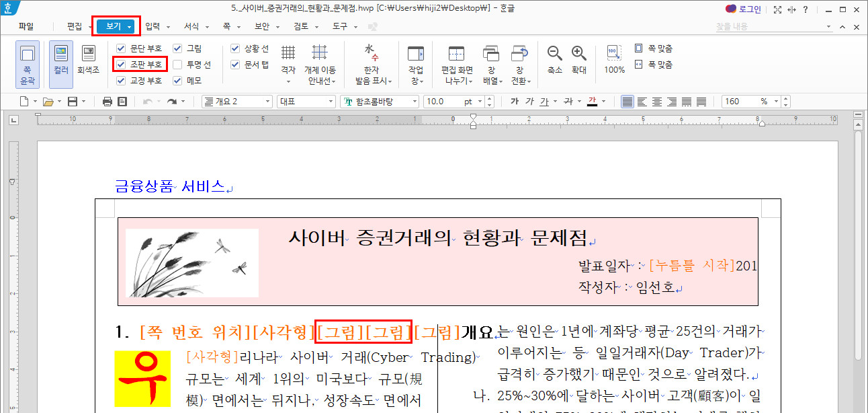Open the font size unit dropdown arrow

480,102
